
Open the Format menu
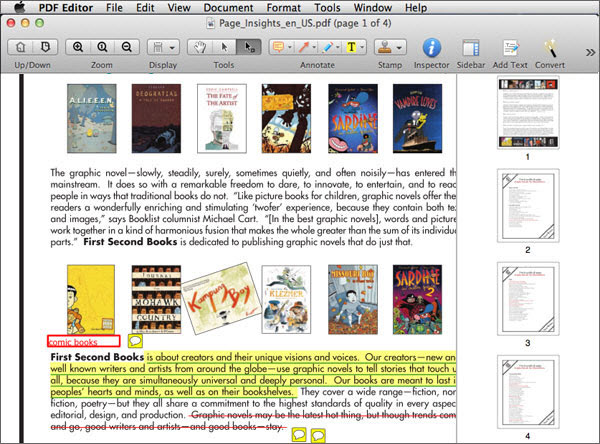coord(284,8)
